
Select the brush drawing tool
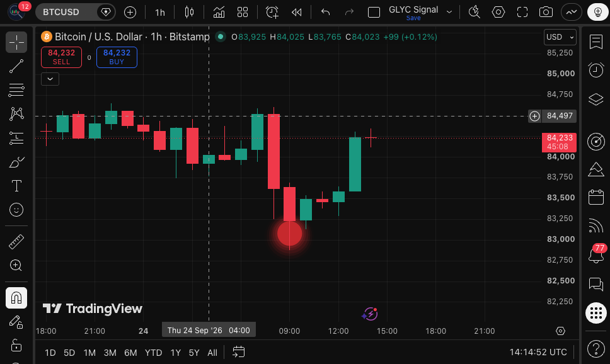tap(16, 162)
